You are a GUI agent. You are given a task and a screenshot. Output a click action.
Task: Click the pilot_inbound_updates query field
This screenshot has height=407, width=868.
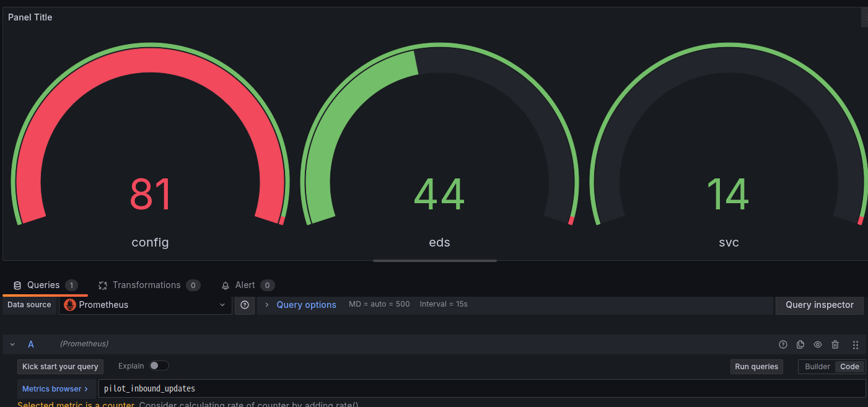click(x=481, y=389)
